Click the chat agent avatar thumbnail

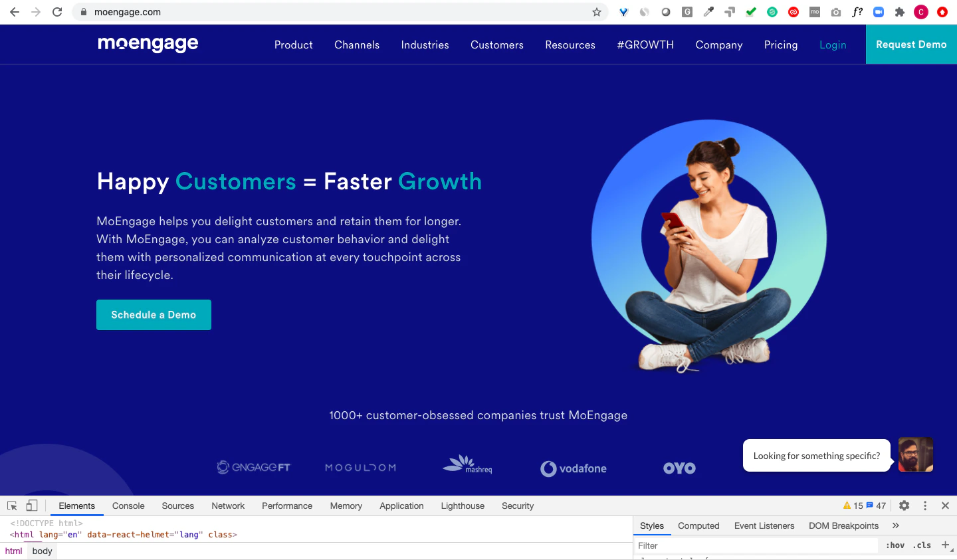click(x=916, y=454)
